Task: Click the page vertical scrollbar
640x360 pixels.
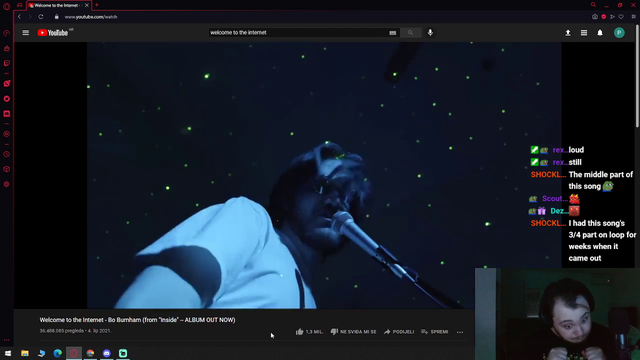Action: pyautogui.click(x=638, y=76)
